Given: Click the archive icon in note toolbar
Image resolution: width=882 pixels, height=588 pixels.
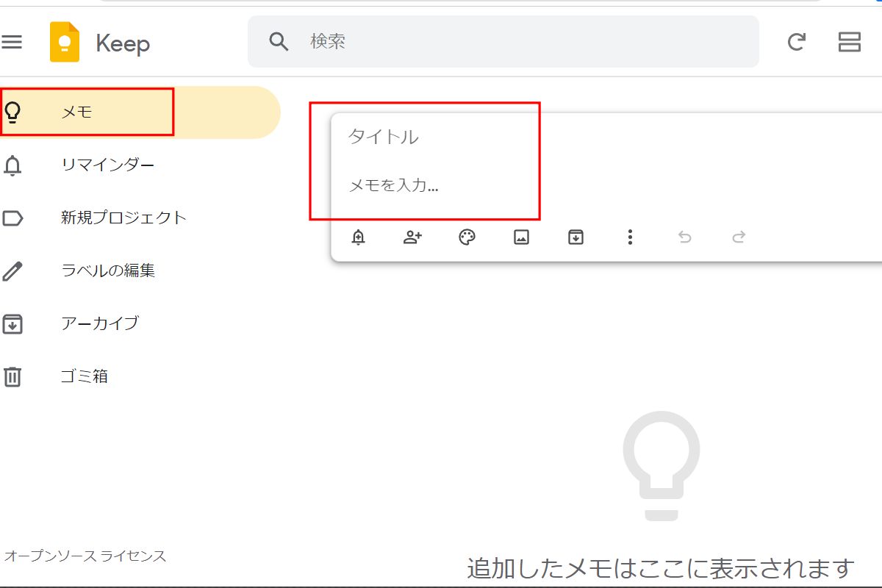Looking at the screenshot, I should 576,237.
